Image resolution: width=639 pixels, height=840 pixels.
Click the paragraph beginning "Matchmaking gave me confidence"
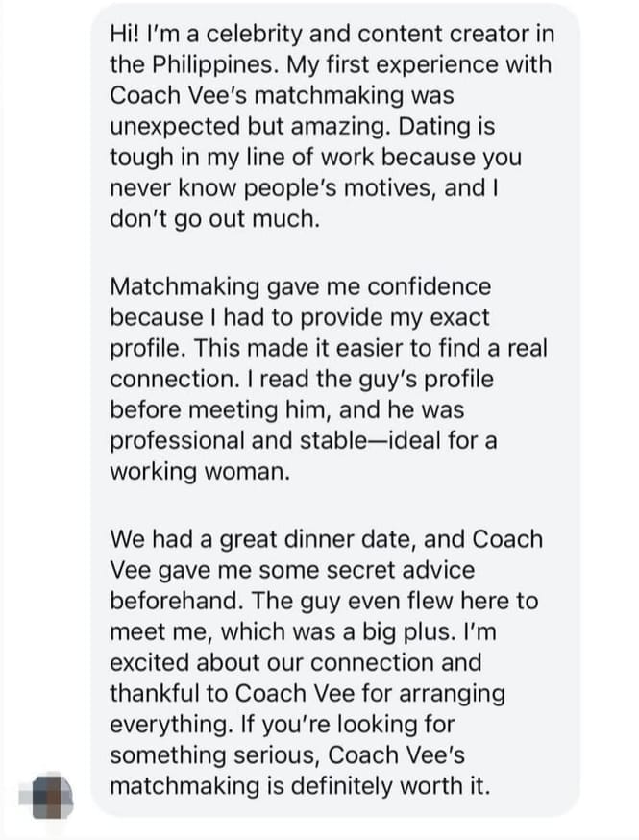point(329,379)
